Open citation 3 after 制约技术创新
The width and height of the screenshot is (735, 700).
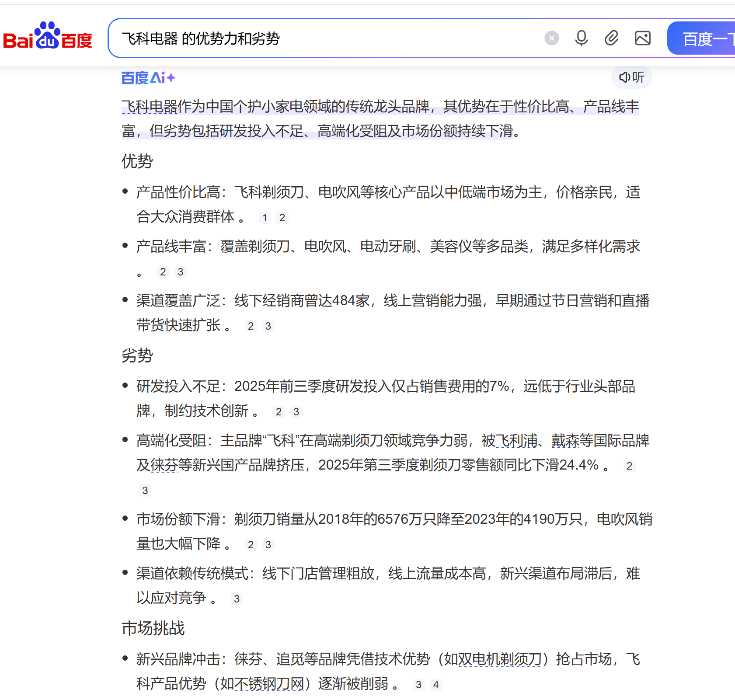point(296,412)
